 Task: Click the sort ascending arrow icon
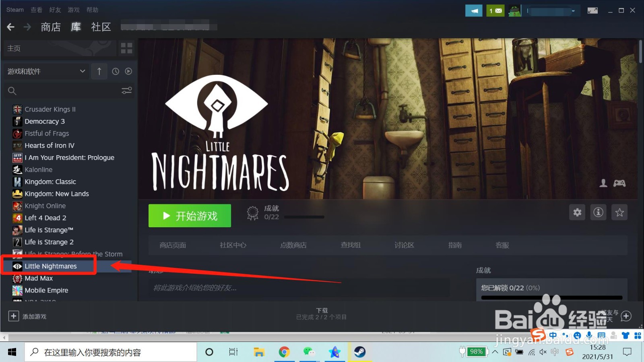[x=99, y=71]
